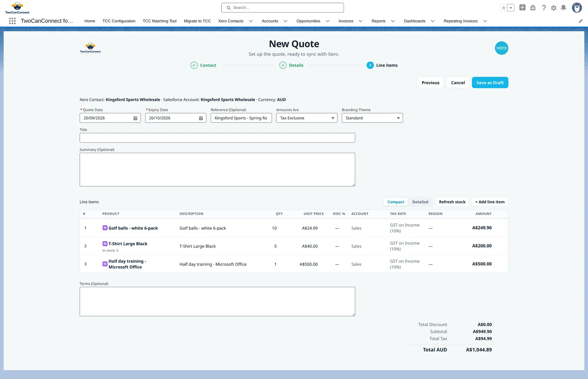
Task: Expand the Invoices menu chevron
Action: coord(360,21)
